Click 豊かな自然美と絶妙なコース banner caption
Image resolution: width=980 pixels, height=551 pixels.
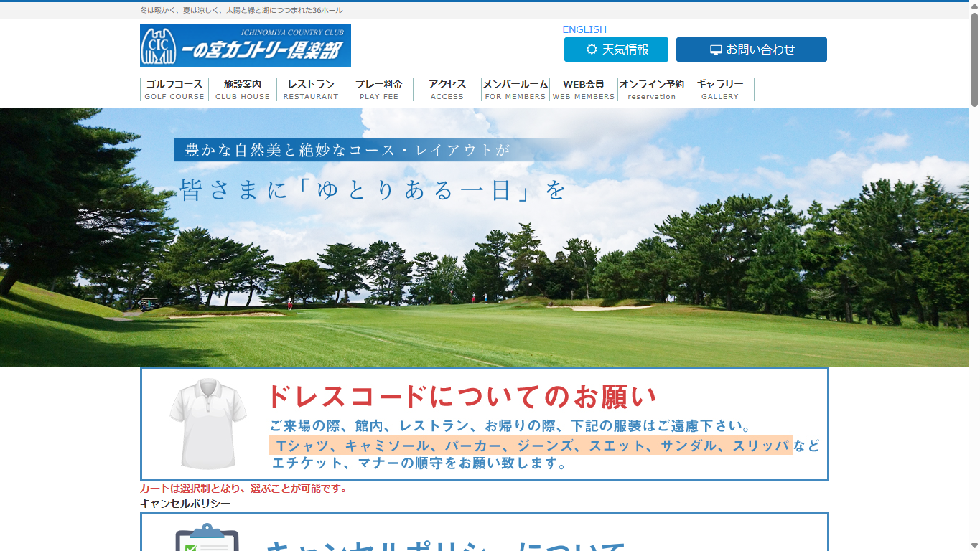pyautogui.click(x=347, y=150)
